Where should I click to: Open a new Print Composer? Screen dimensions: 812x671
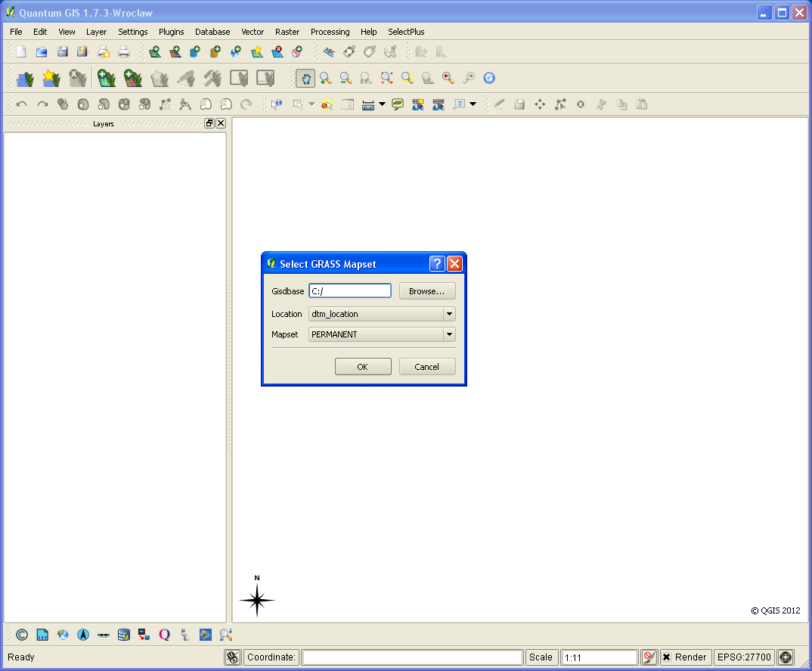(x=103, y=51)
